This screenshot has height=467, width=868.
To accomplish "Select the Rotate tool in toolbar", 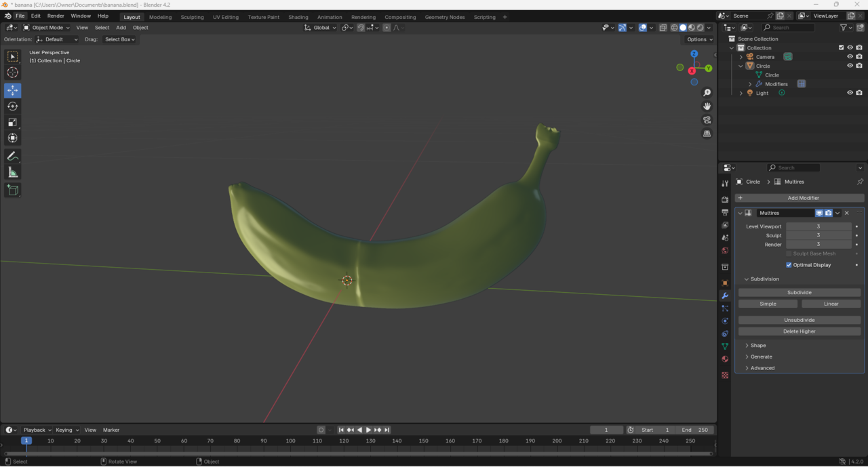I will pos(12,106).
